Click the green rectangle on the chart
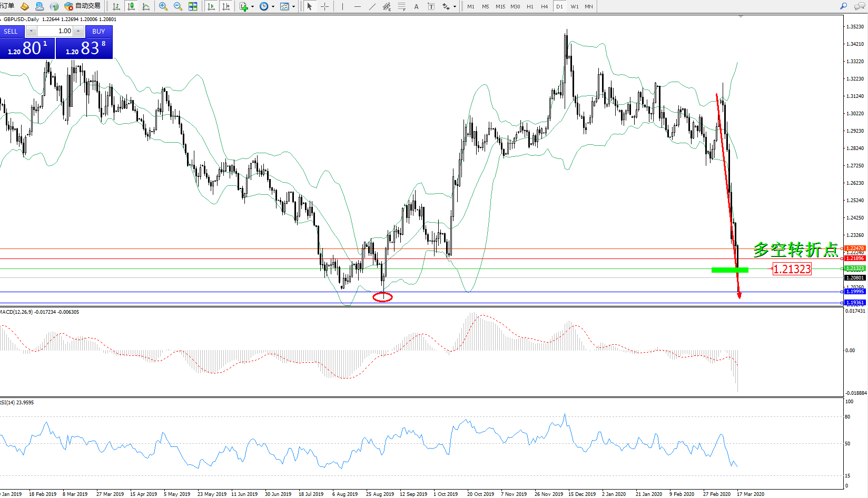Viewport: 868px width, 498px height. 729,270
